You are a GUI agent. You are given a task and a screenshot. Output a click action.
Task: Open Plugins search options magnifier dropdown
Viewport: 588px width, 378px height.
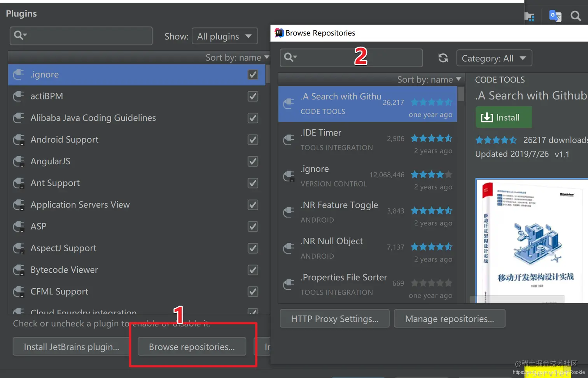tap(20, 35)
